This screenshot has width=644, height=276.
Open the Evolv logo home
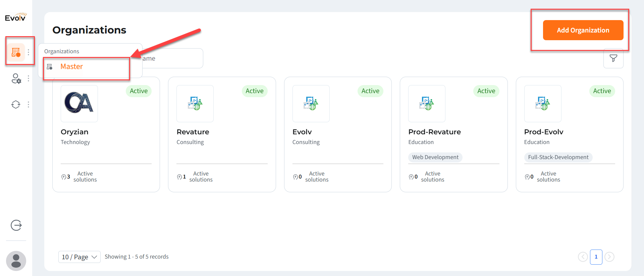tap(16, 17)
